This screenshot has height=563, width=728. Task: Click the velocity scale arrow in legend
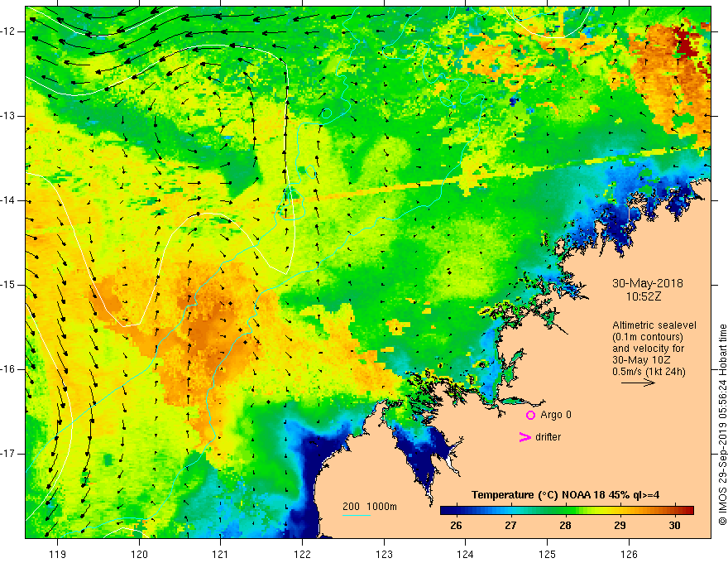[638, 383]
